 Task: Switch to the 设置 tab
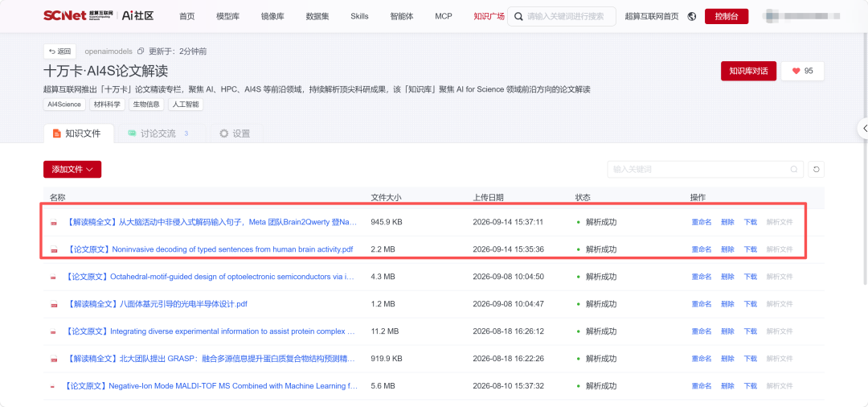tap(235, 134)
